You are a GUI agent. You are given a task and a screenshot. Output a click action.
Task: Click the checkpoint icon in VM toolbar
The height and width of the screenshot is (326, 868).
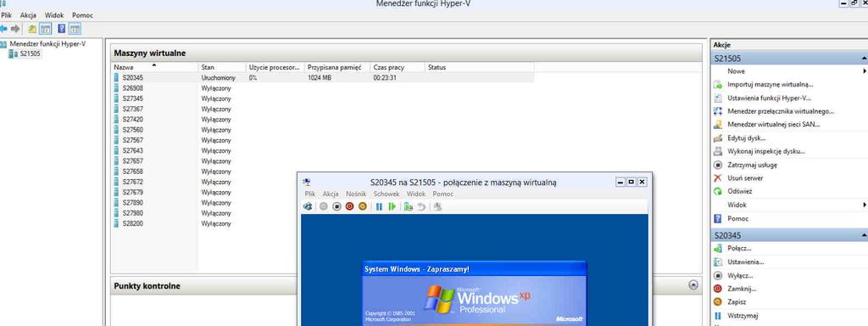coord(409,206)
